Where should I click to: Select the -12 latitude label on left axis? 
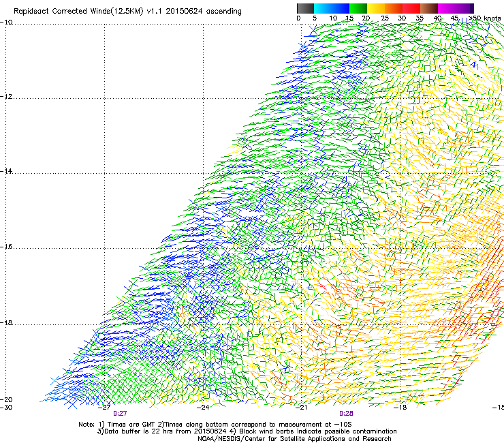coord(6,97)
